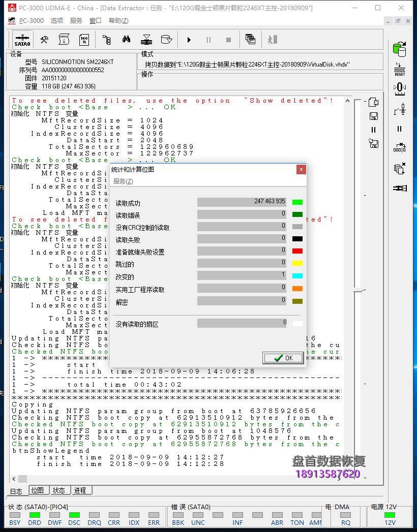417x532 pixels.
Task: Select the SATA0 port icon in toolbar
Action: point(22,40)
